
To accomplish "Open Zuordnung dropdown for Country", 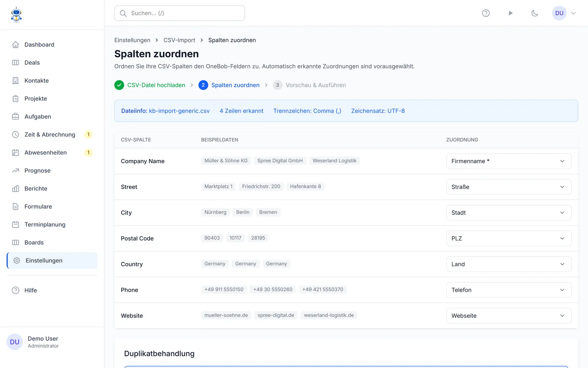I will pyautogui.click(x=509, y=264).
